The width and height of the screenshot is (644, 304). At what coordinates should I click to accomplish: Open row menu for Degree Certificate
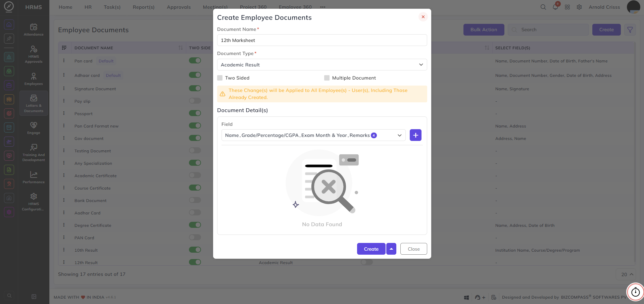(x=64, y=225)
